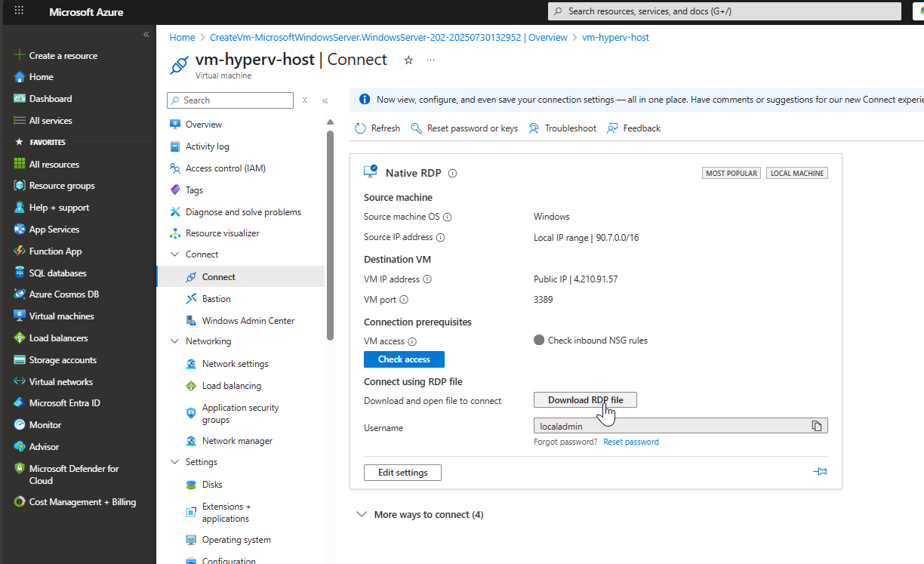Open the more options ellipsis beside title
924x564 pixels.
tap(430, 60)
